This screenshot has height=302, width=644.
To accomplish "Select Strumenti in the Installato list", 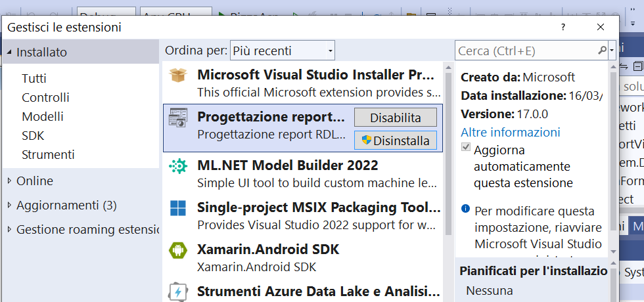I will point(48,155).
